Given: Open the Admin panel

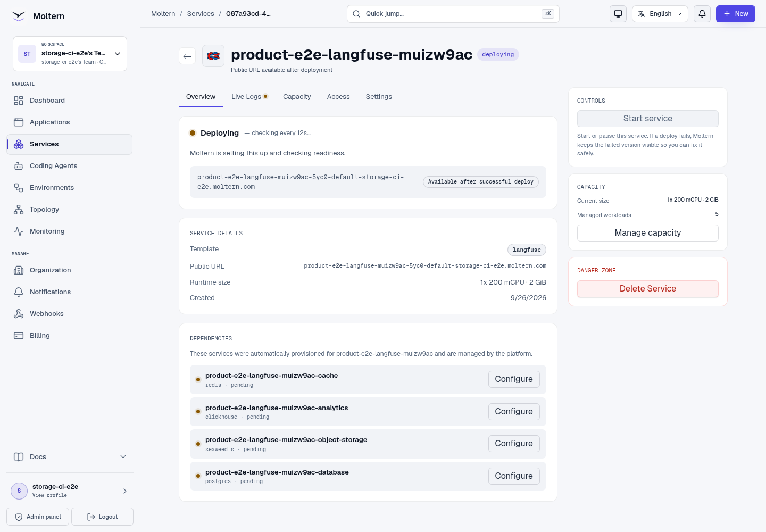Looking at the screenshot, I should (x=38, y=517).
